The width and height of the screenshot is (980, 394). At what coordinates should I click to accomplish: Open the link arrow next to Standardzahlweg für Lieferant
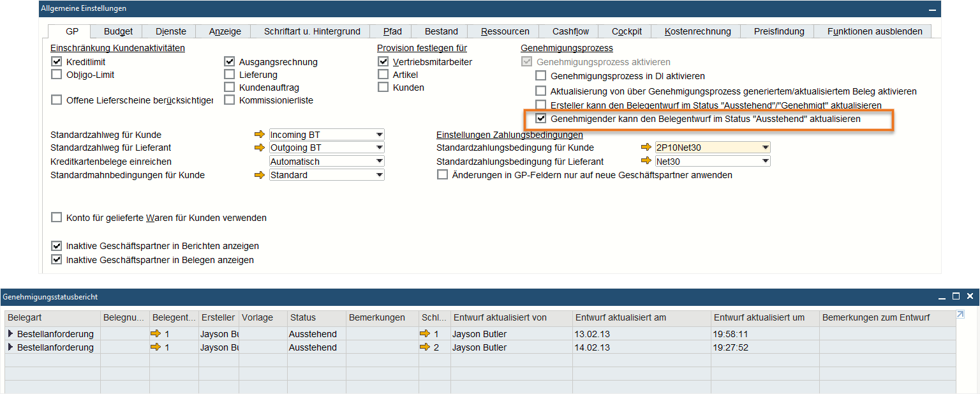coord(258,148)
